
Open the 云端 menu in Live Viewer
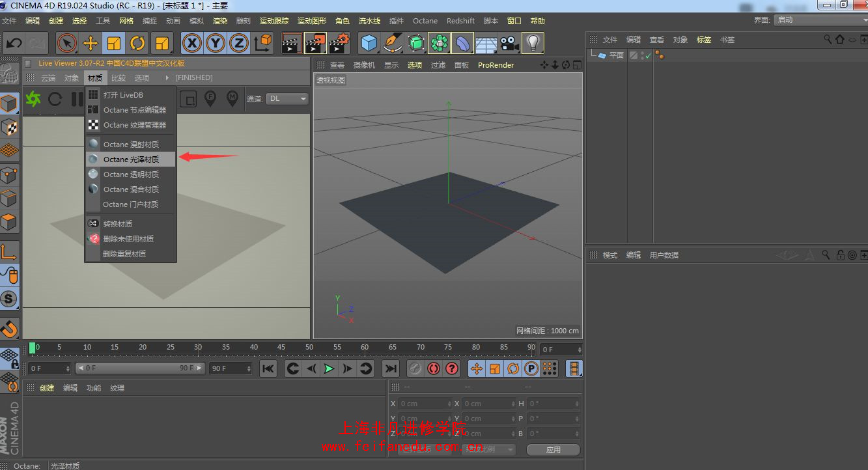[x=48, y=78]
